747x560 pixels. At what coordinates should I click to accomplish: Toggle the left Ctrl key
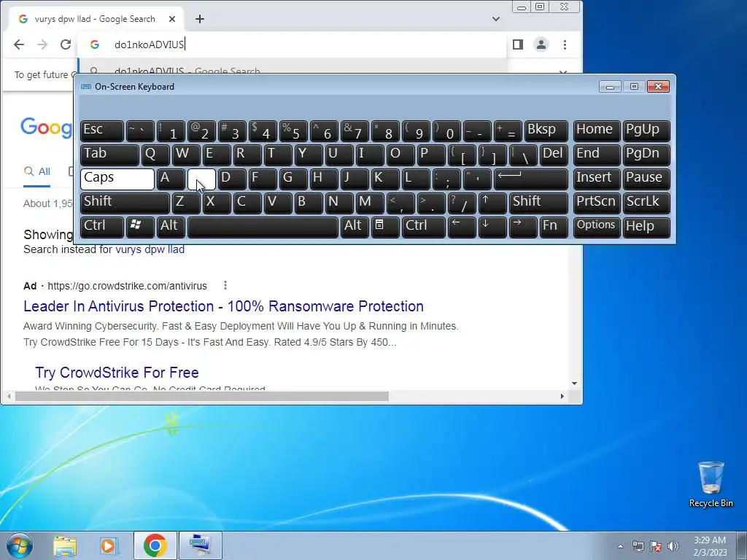[102, 227]
